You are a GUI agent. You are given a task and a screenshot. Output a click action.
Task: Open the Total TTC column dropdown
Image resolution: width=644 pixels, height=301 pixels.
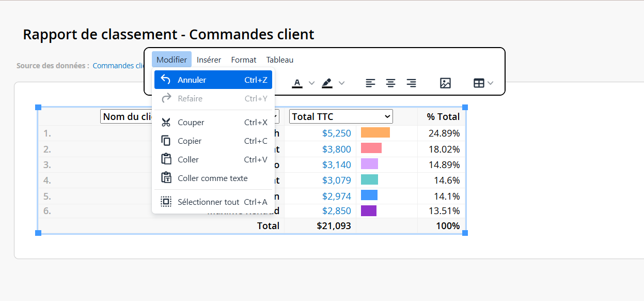pos(341,116)
